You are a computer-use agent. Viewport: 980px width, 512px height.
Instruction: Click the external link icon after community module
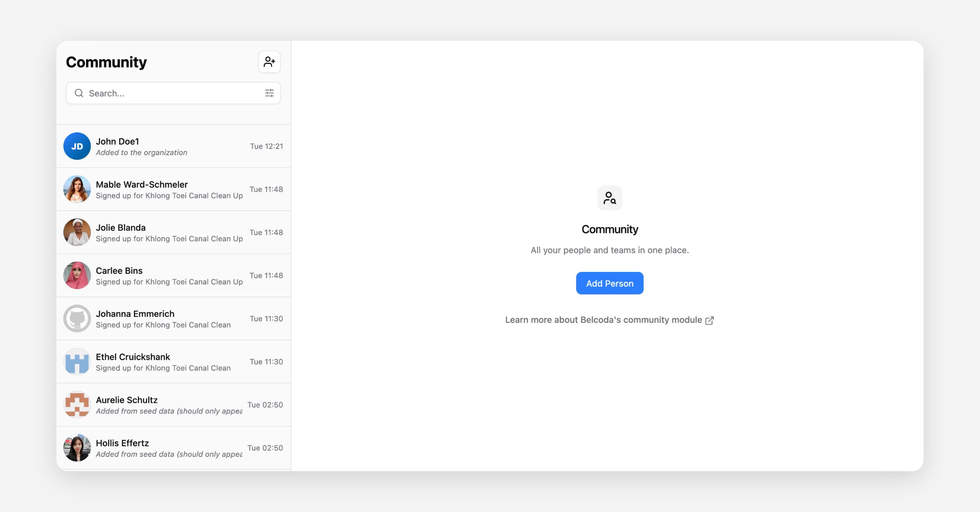709,321
